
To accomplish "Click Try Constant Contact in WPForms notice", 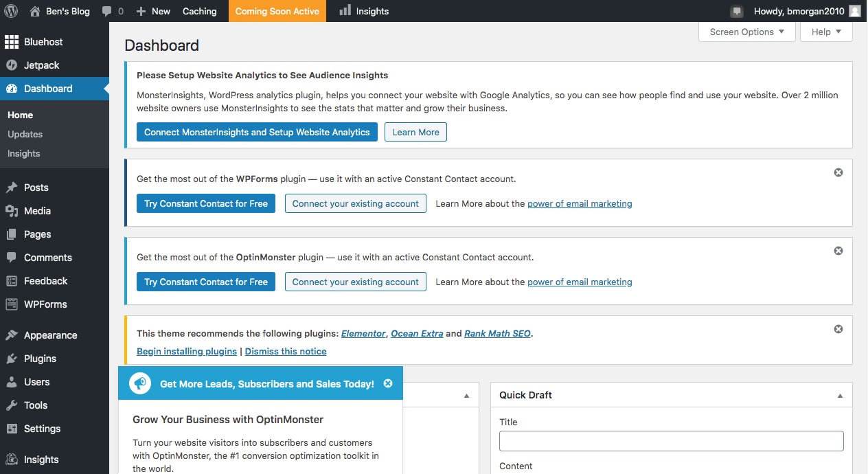I will point(206,203).
